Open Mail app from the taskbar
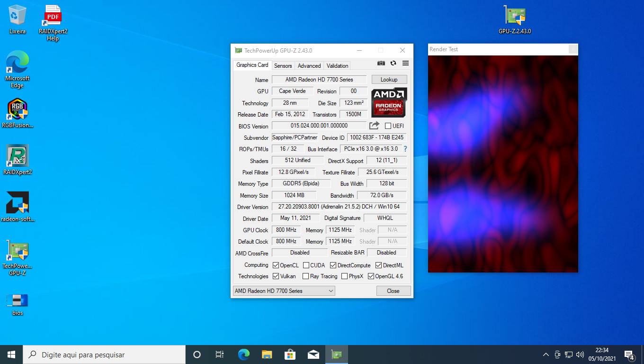The height and width of the screenshot is (364, 644). coord(313,355)
